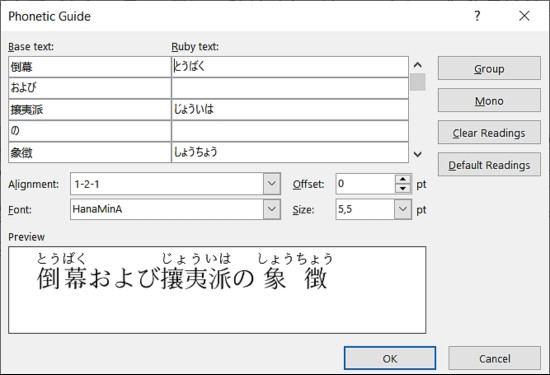Click the Base text label
Viewport: 550px width, 375px height.
coord(31,47)
